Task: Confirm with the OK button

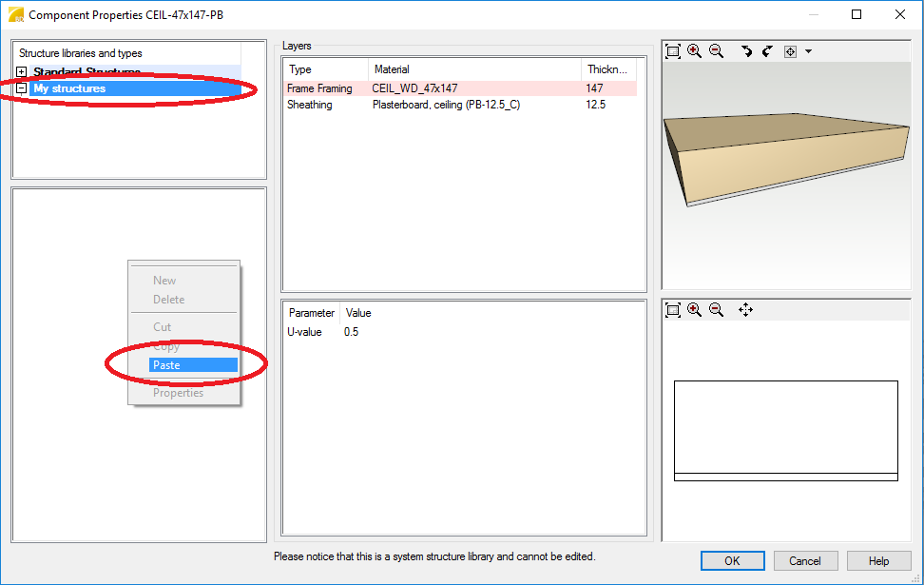Action: pos(733,561)
